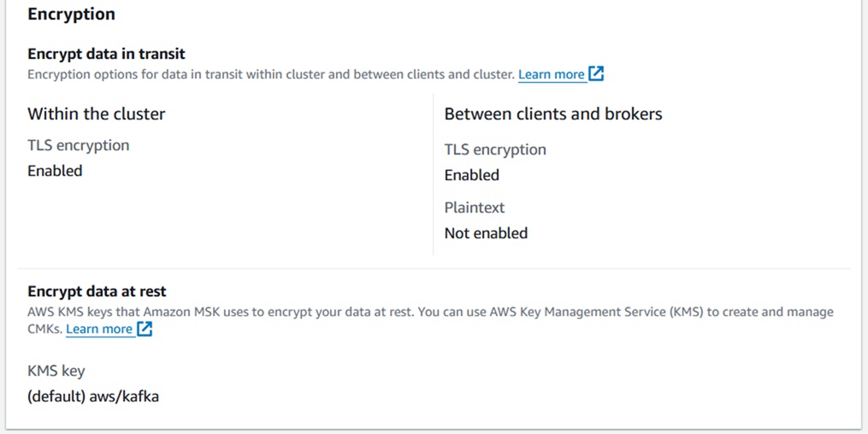Viewport: 868px width, 434px height.
Task: Open external link icon beside transit Learn more
Action: click(x=596, y=74)
